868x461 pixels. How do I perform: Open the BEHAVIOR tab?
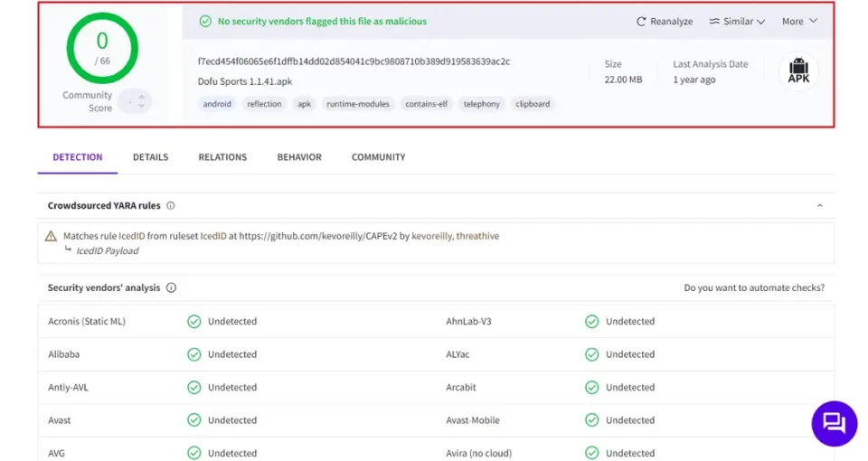point(299,157)
